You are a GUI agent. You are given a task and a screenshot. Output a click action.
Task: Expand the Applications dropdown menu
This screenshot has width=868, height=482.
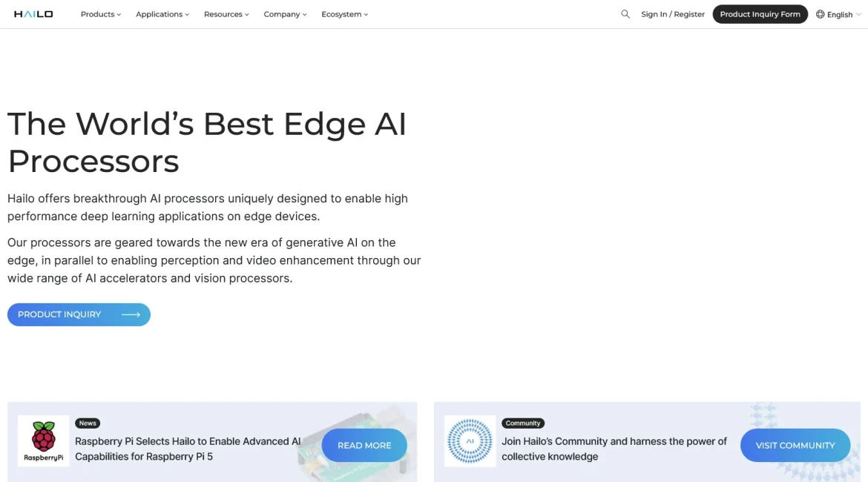click(x=162, y=14)
